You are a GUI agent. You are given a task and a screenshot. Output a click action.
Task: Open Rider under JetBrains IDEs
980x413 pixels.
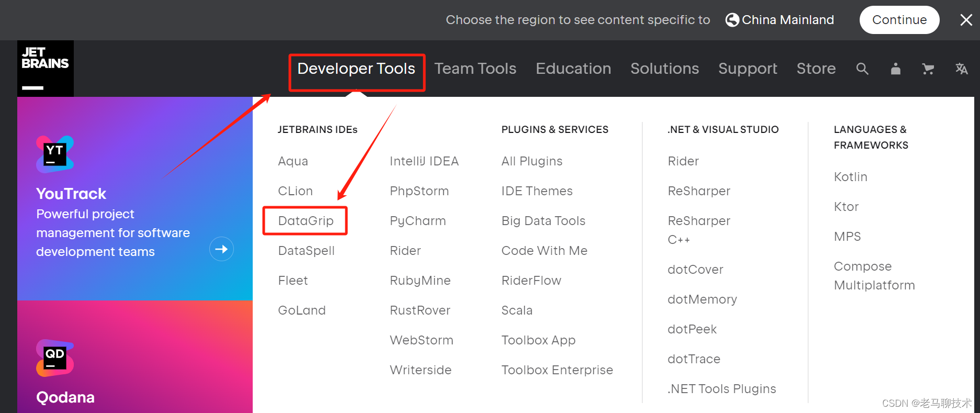[x=405, y=251]
